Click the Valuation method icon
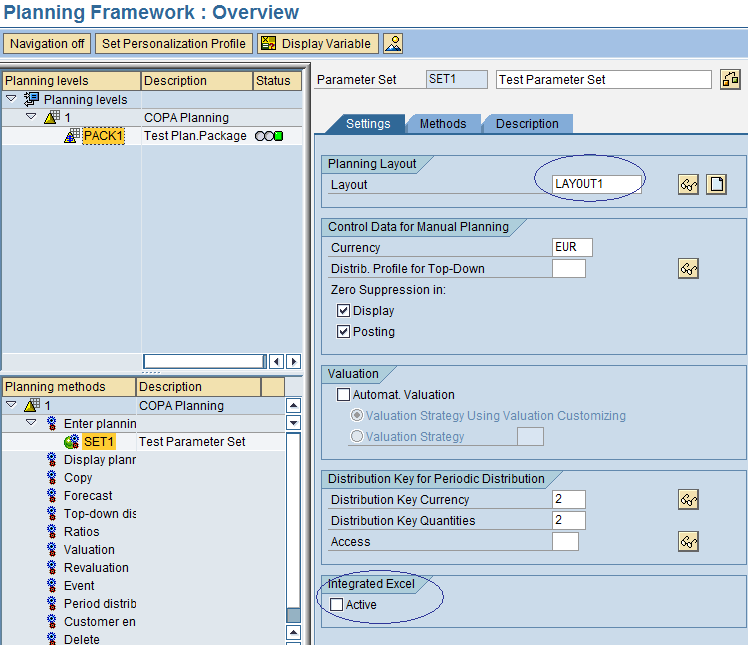Viewport: 748px width, 645px height. pos(52,550)
